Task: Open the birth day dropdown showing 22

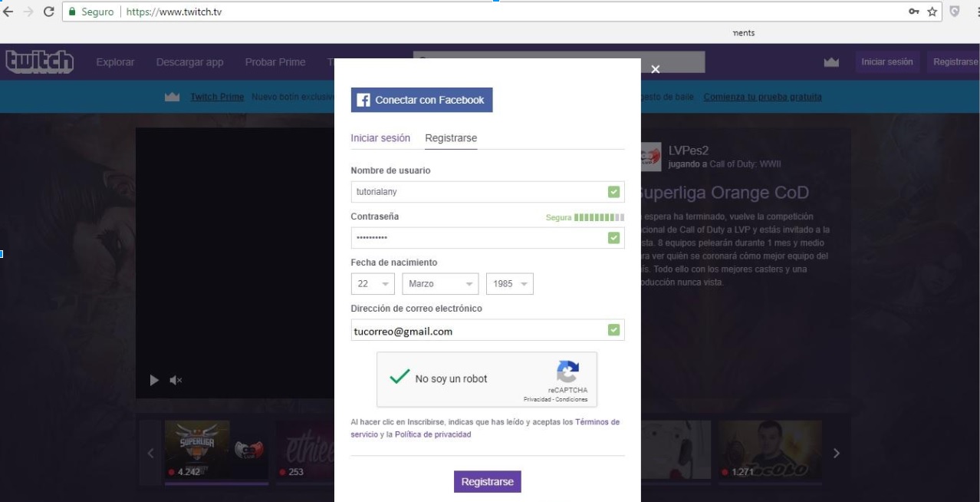Action: (x=373, y=284)
